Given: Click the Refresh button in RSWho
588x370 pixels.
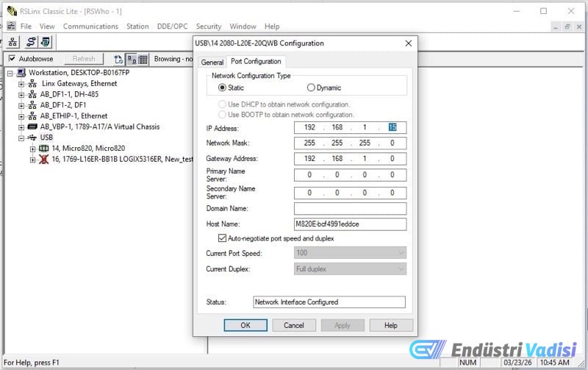Looking at the screenshot, I should pyautogui.click(x=84, y=59).
